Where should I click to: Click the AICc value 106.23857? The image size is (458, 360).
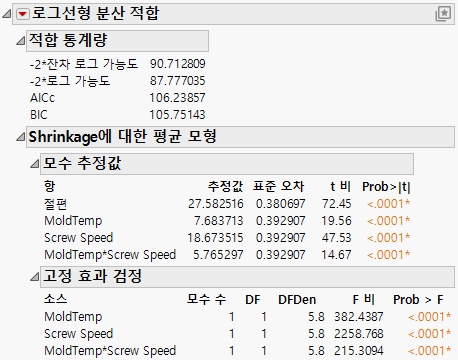[177, 98]
